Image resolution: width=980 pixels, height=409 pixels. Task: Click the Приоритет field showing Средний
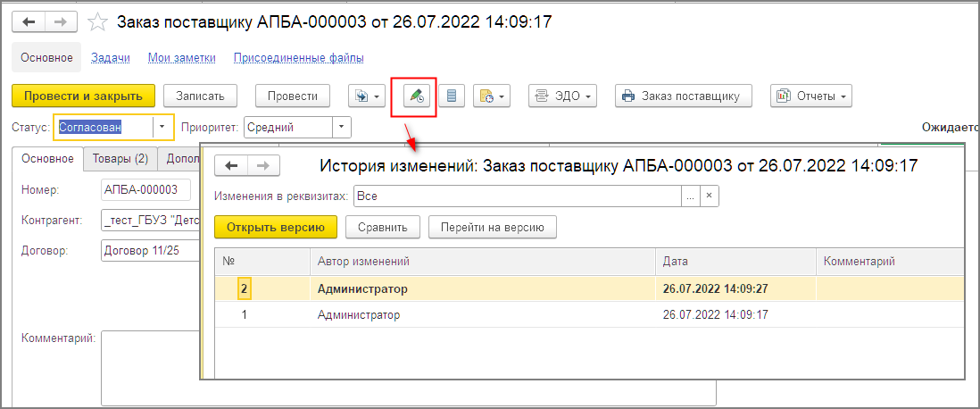pos(287,127)
